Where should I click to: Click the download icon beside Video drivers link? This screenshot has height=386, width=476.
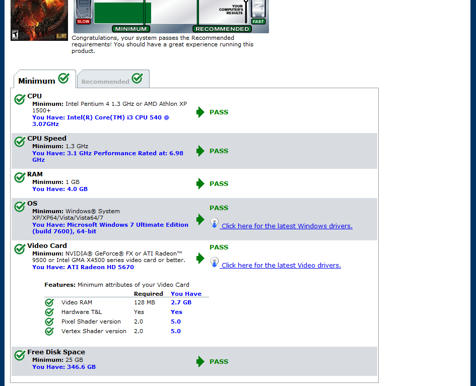[214, 263]
